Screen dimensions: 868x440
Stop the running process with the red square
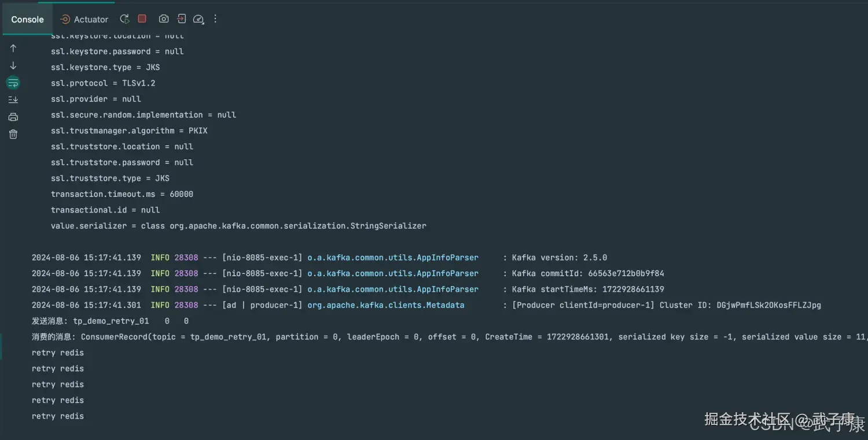coord(142,19)
